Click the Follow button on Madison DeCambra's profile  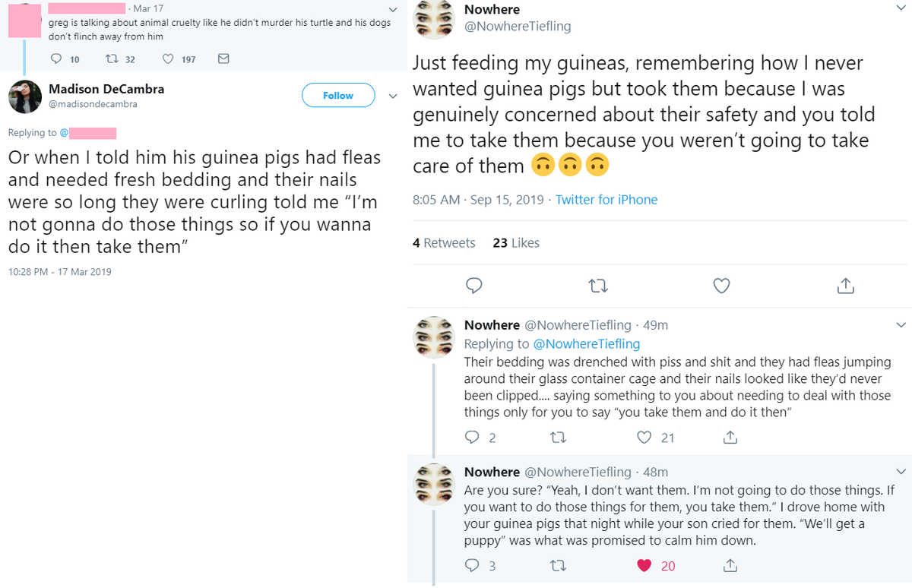[x=338, y=95]
